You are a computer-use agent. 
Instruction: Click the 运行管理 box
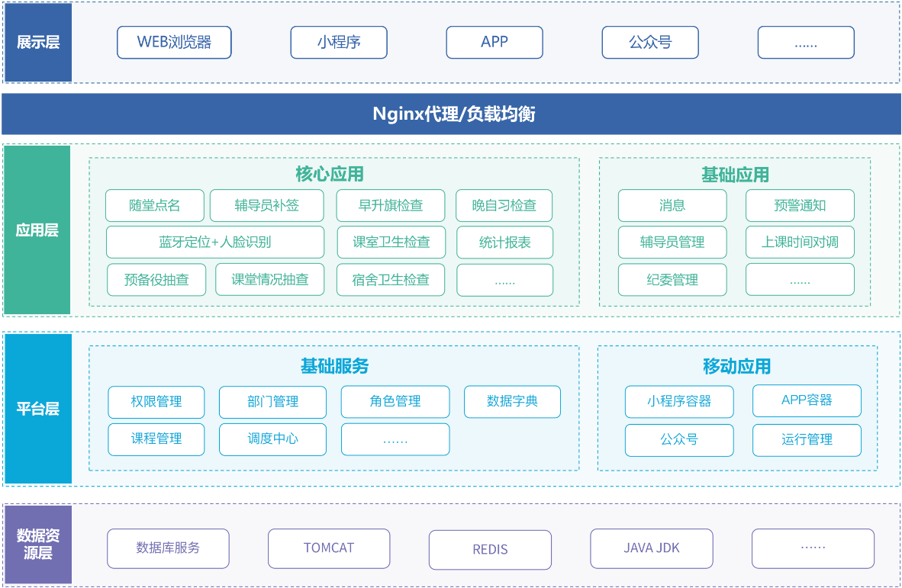point(807,440)
